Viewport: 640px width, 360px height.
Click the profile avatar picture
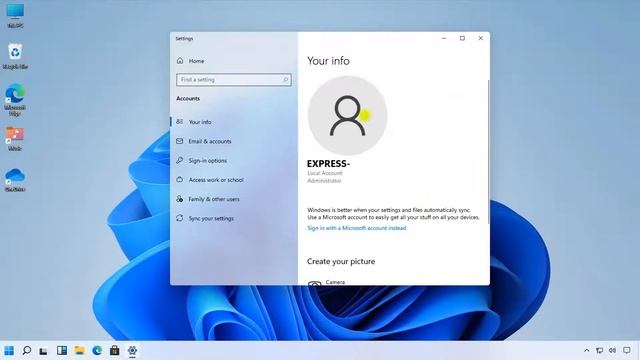(x=347, y=116)
